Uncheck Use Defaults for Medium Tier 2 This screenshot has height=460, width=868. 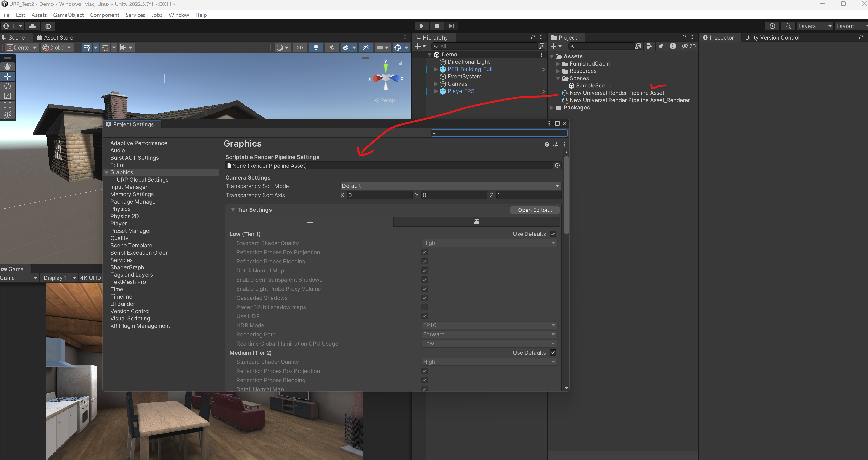553,352
